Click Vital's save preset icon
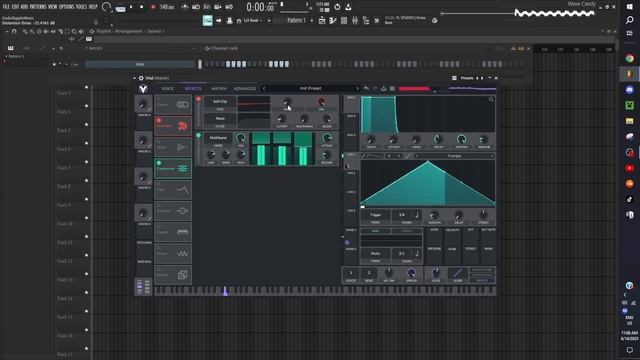 383,89
